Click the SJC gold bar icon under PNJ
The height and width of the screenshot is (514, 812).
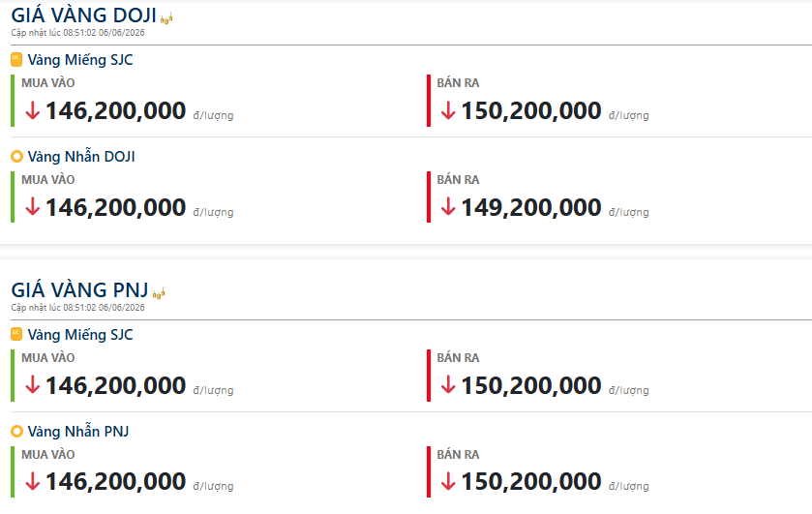tap(16, 334)
